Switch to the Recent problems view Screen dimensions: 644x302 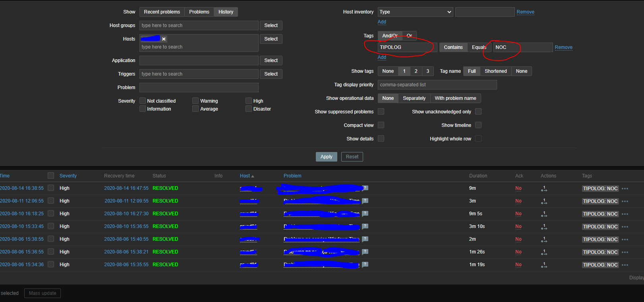(162, 12)
